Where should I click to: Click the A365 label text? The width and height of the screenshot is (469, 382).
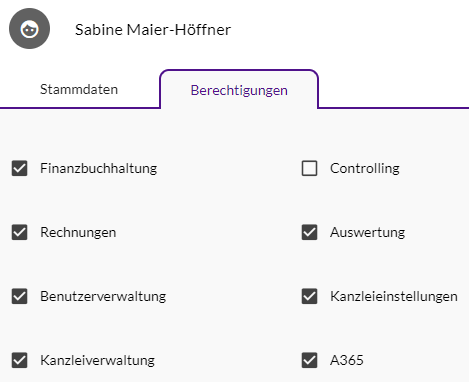click(347, 360)
